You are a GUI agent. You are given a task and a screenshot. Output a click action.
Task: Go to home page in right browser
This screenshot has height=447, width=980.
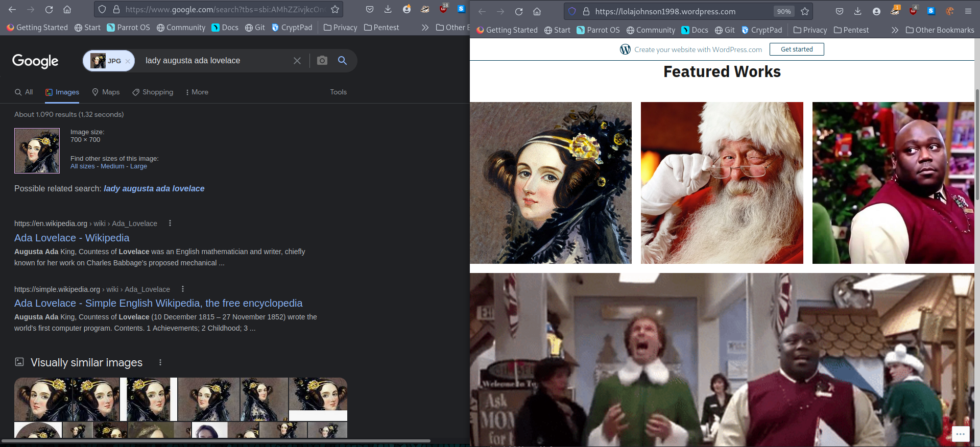pos(537,11)
